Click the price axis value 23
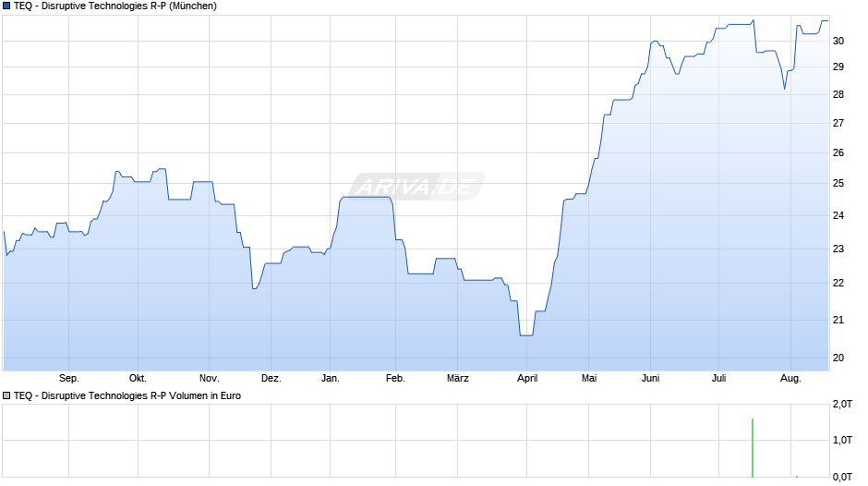The height and width of the screenshot is (486, 868). (x=838, y=249)
